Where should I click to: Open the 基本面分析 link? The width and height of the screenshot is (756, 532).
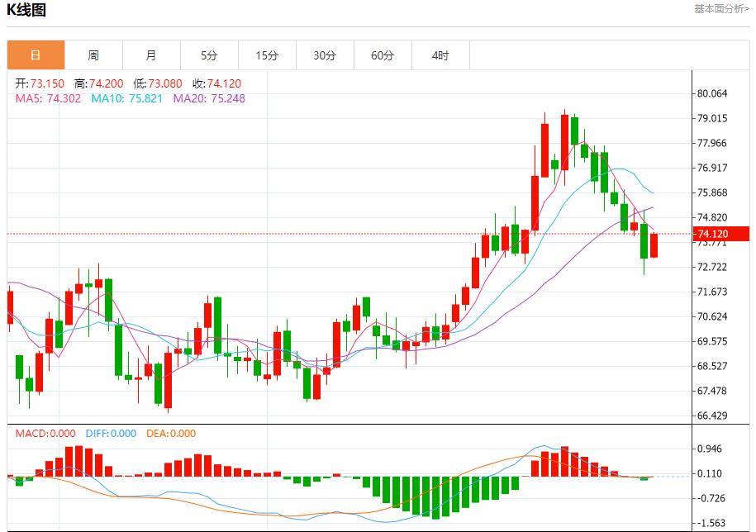721,8
